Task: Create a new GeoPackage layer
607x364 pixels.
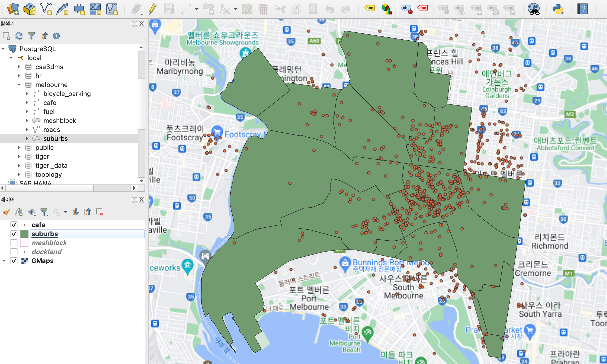Action: pos(29,9)
